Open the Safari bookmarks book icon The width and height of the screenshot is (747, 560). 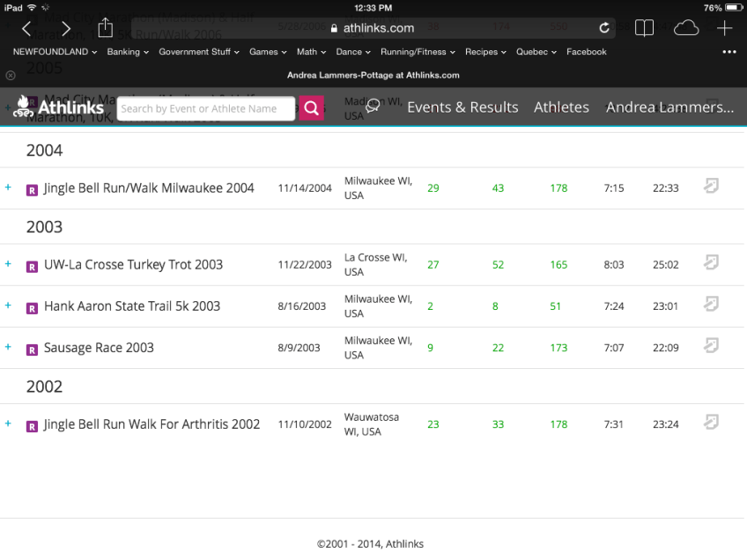point(645,28)
